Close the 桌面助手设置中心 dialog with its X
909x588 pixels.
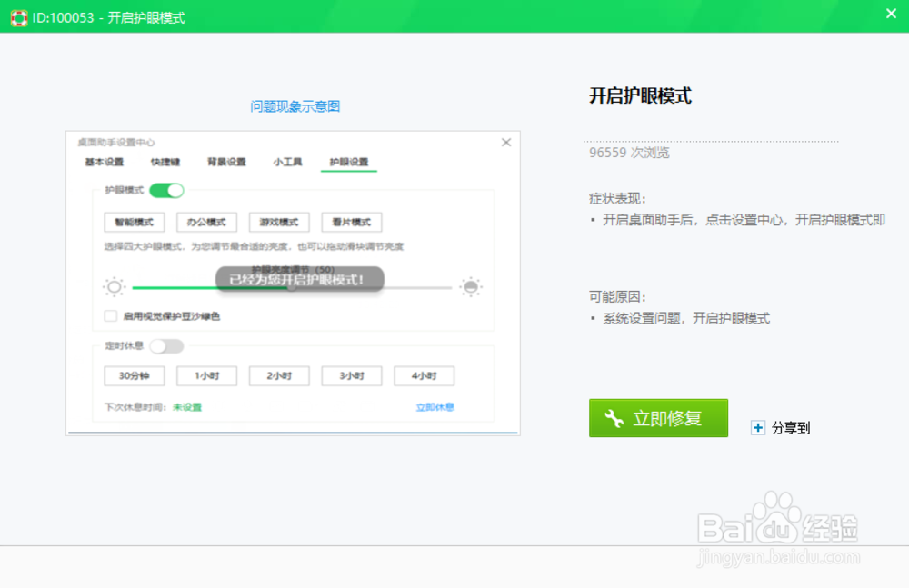(507, 143)
